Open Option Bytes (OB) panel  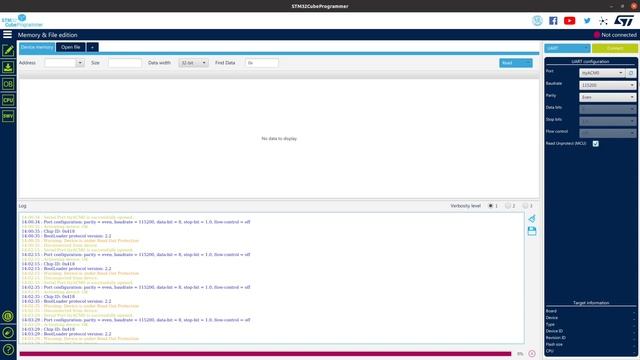pos(8,84)
